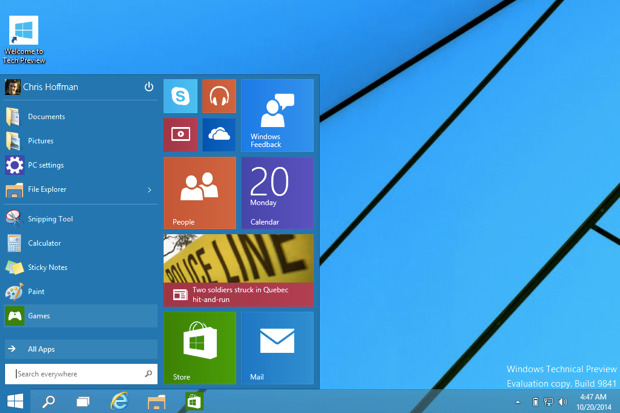
Task: Show hidden system tray icons arrow
Action: 518,402
